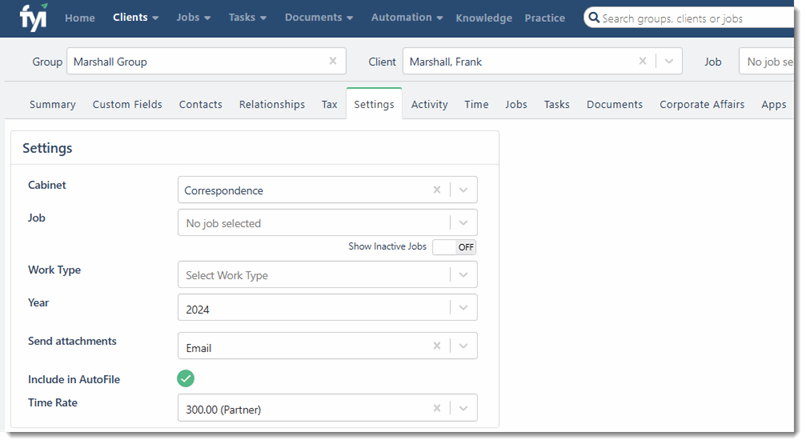The height and width of the screenshot is (444, 806).
Task: Open the Time tab
Action: pos(477,104)
